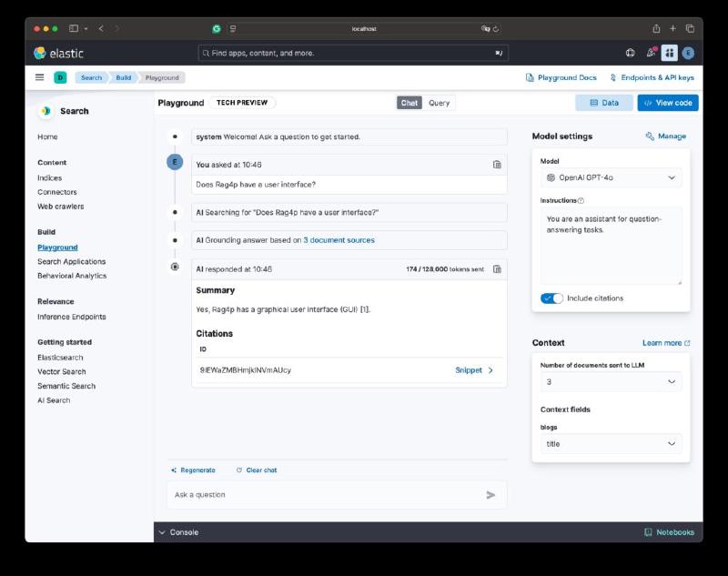Open Vector Search in sidebar

tap(62, 371)
